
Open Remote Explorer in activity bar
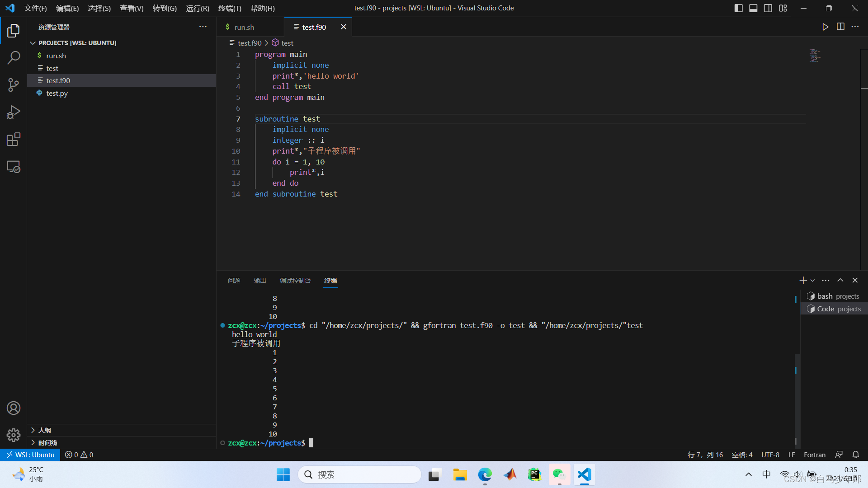[x=14, y=167]
